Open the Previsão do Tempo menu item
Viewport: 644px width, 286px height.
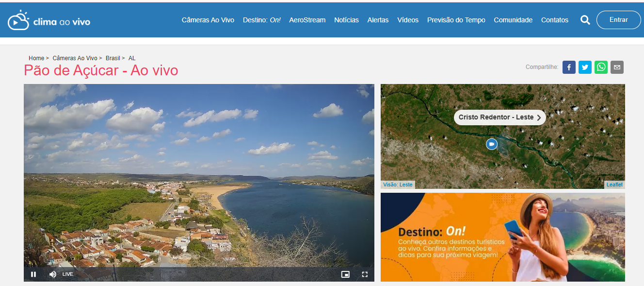[456, 20]
